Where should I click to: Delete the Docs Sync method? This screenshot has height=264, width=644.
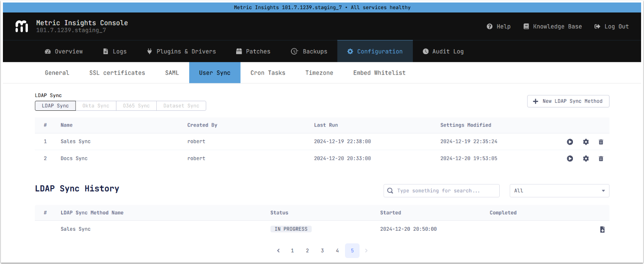click(x=601, y=159)
